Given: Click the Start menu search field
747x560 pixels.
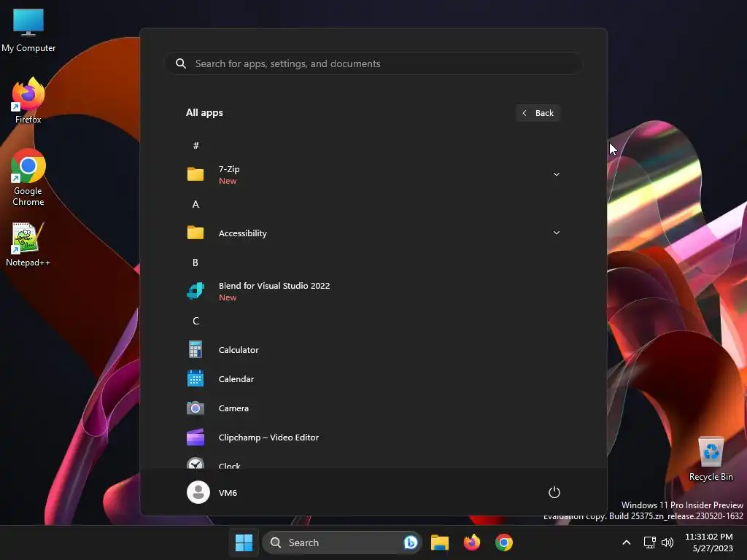Looking at the screenshot, I should point(373,63).
